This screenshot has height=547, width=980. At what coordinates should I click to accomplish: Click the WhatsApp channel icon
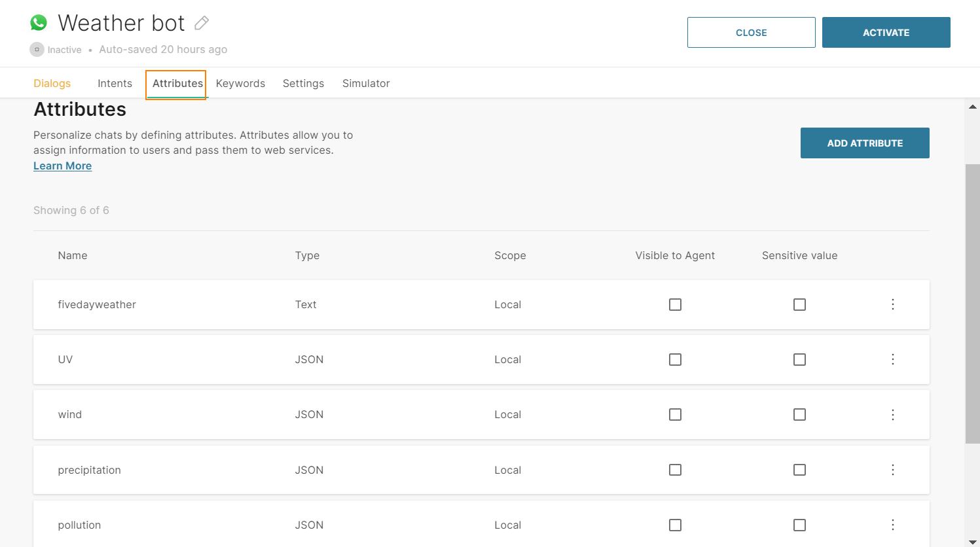(39, 23)
